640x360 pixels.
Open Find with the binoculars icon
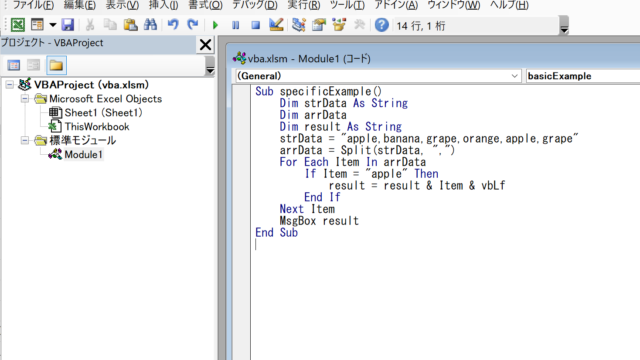pos(150,25)
